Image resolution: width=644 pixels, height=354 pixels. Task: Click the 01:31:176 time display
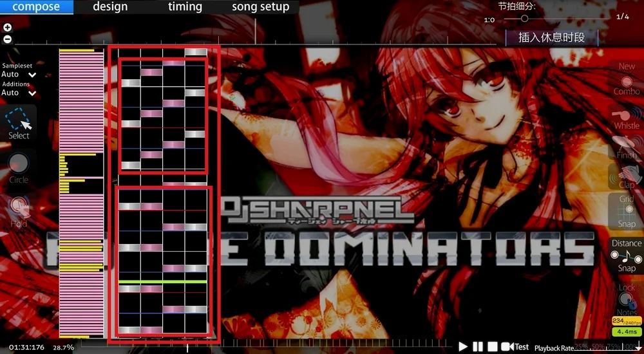point(26,348)
